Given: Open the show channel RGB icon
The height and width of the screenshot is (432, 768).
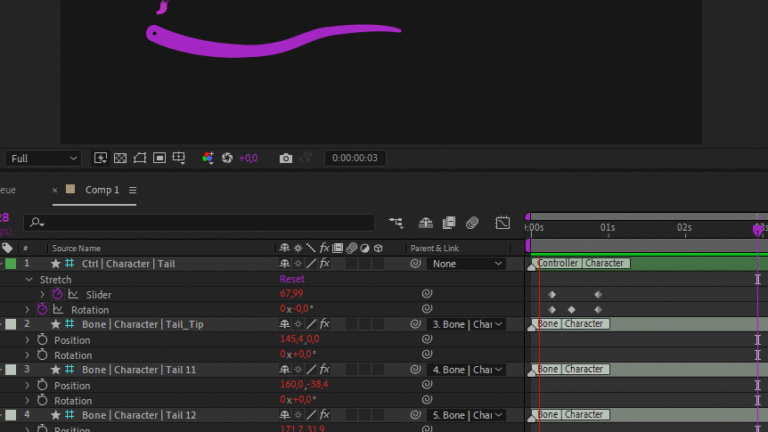Looking at the screenshot, I should pos(208,158).
